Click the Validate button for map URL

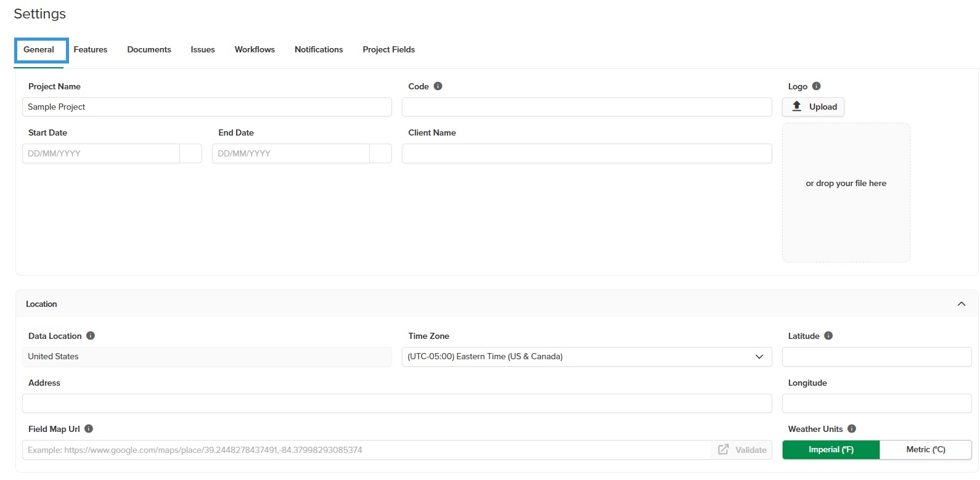[x=742, y=450]
